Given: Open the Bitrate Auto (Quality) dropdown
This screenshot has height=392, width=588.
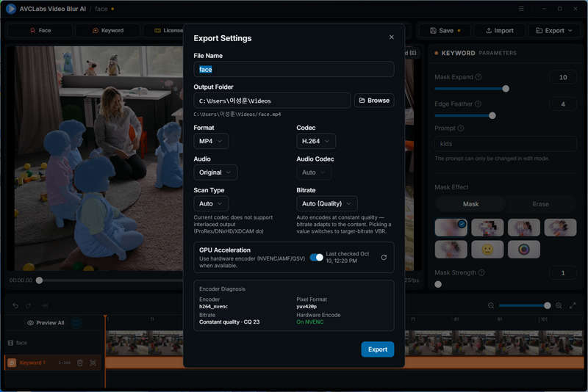Looking at the screenshot, I should coord(326,203).
